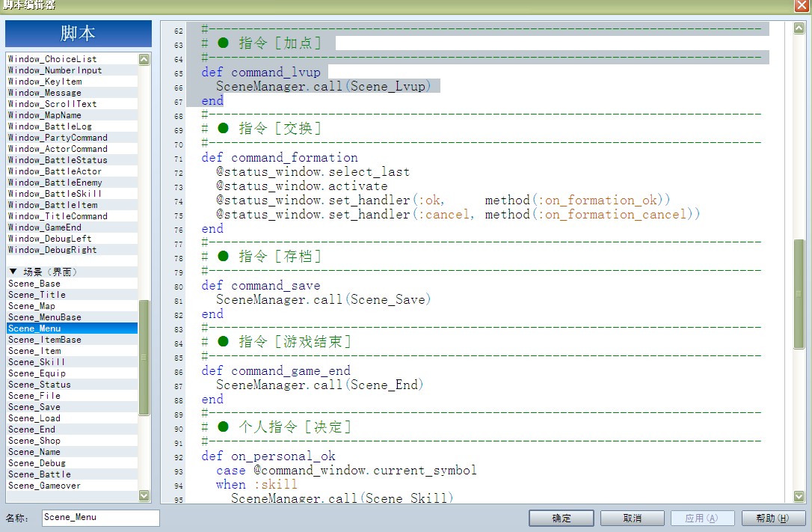Open the Window_TitleCommand script

tap(72, 216)
